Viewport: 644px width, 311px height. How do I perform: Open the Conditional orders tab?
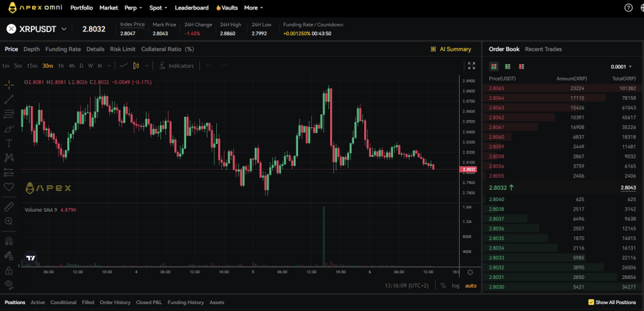coord(64,302)
